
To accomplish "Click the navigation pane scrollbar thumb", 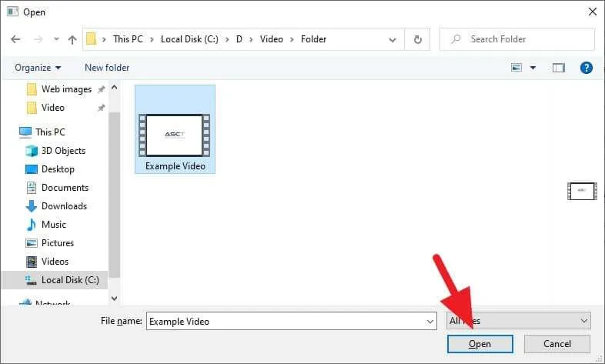I will [x=114, y=195].
